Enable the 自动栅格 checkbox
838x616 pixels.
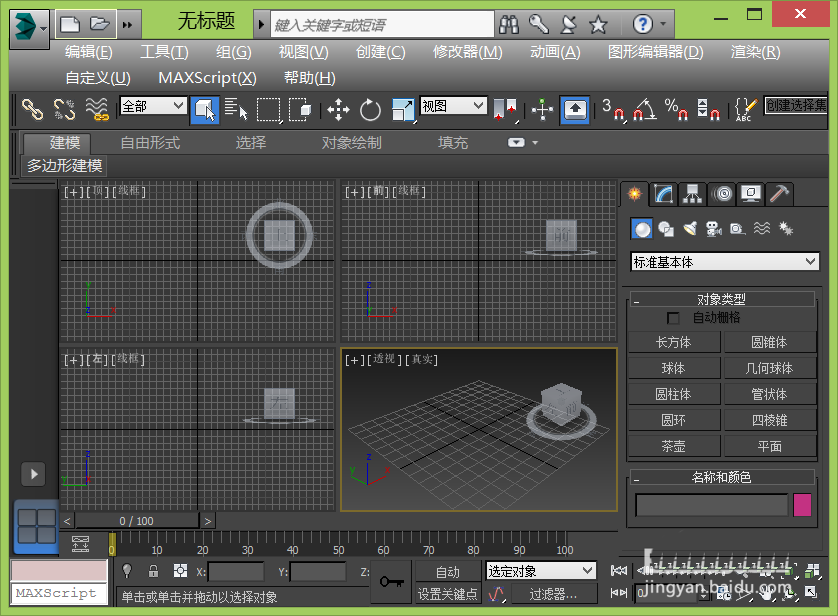[x=673, y=318]
